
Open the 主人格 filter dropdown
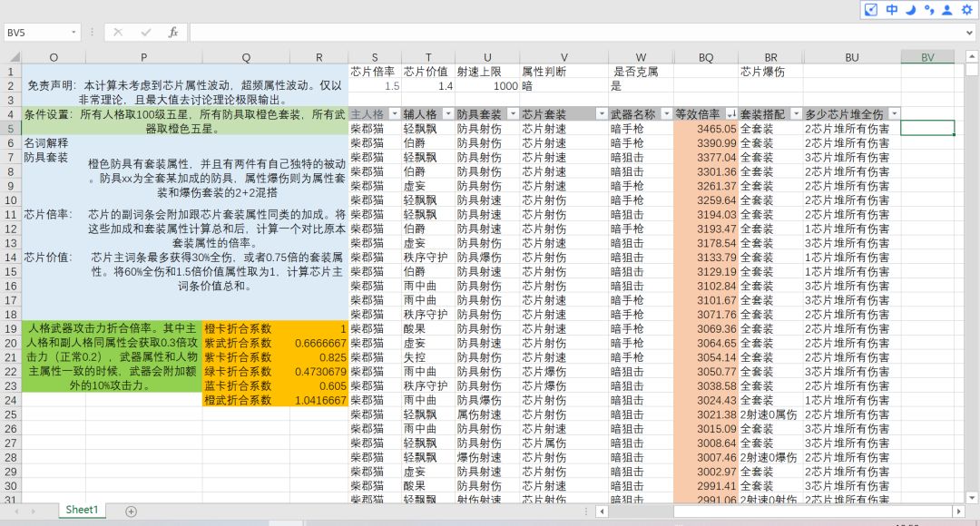[395, 113]
